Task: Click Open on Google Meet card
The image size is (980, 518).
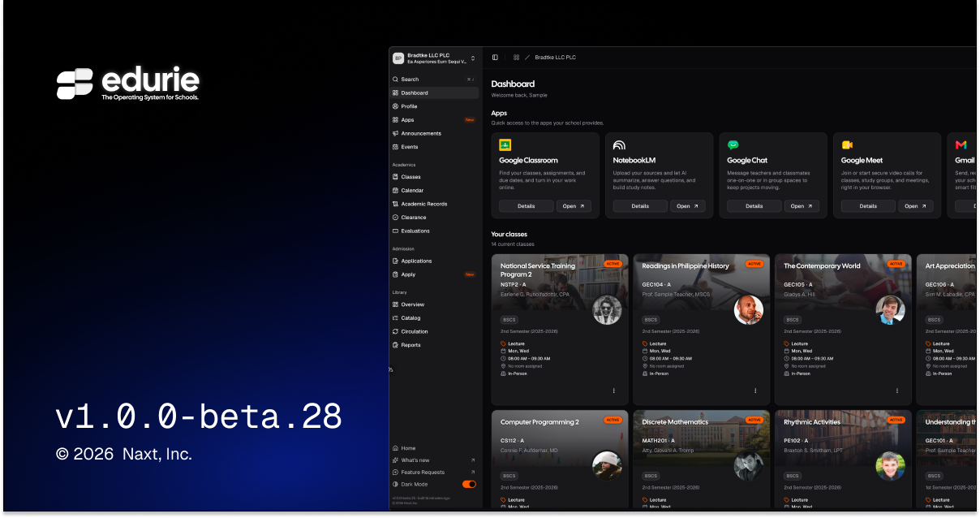Action: [x=916, y=206]
